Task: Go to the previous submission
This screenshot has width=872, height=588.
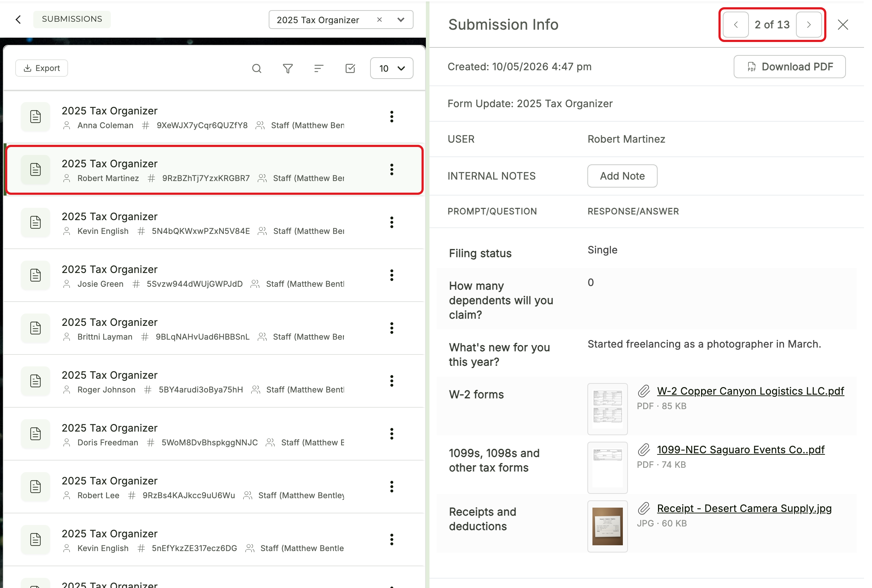Action: pyautogui.click(x=735, y=25)
